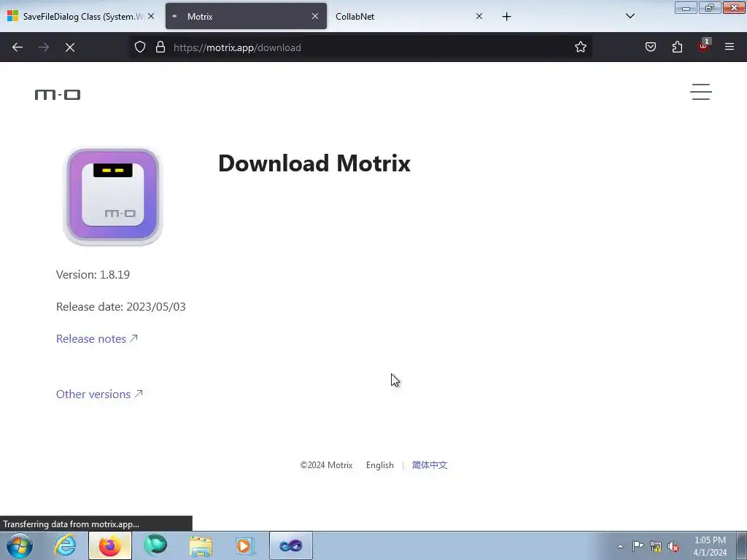Click the Version: 1.8.19 text
This screenshot has width=747, height=560.
[x=93, y=275]
